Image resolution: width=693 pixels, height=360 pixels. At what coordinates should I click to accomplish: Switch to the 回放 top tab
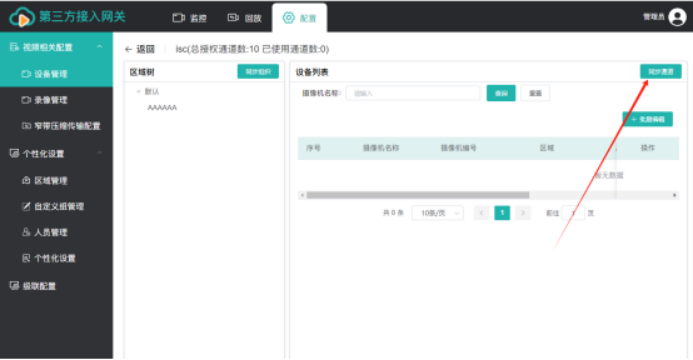(x=244, y=18)
